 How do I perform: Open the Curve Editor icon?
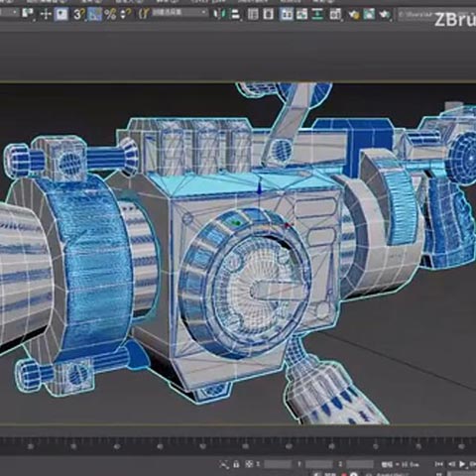(301, 14)
